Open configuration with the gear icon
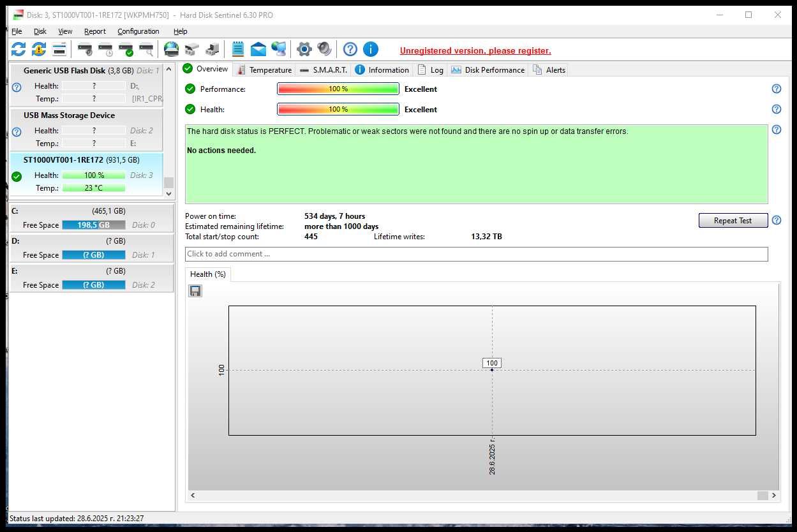The height and width of the screenshot is (532, 797). 304,48
